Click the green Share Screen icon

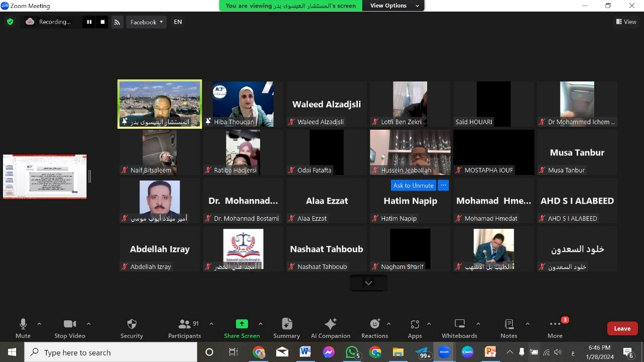coord(242,324)
